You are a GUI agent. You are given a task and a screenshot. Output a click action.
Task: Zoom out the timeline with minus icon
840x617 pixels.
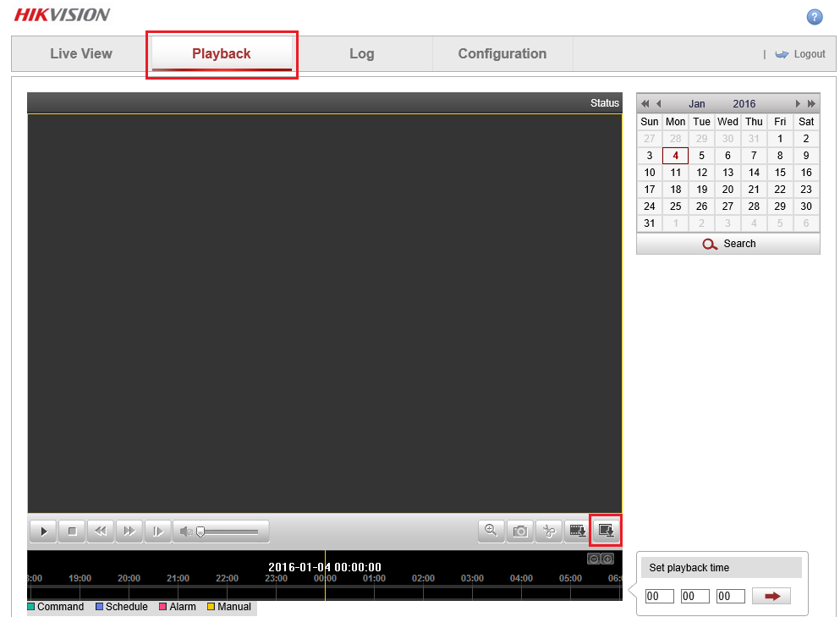pos(594,559)
